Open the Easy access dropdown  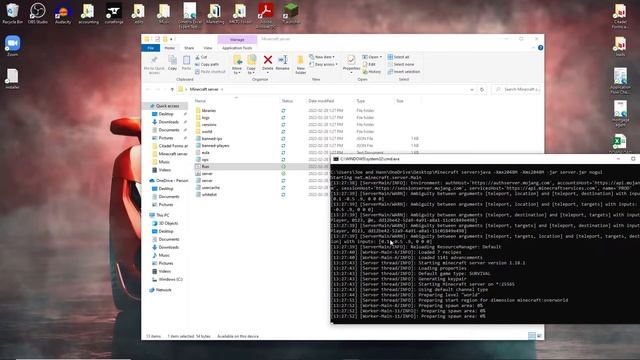point(324,64)
